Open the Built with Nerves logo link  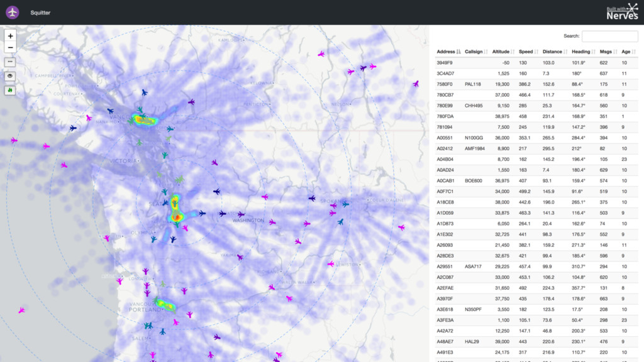point(622,12)
